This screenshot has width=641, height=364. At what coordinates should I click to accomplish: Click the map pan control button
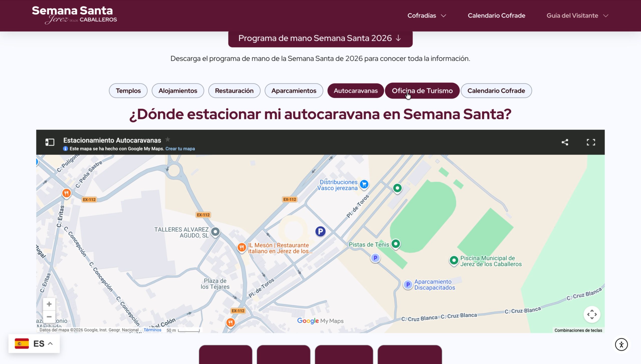[592, 314]
